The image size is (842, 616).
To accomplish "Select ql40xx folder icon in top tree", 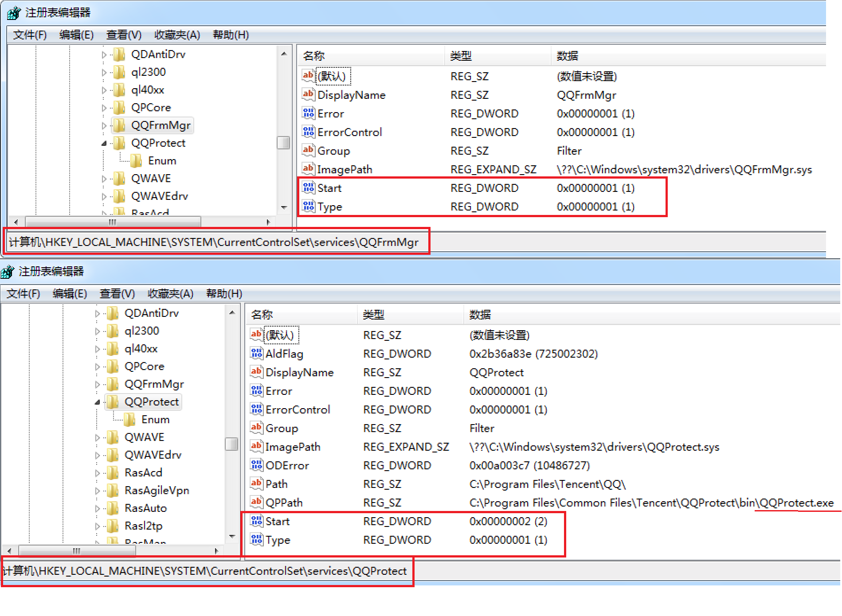I will pyautogui.click(x=119, y=90).
